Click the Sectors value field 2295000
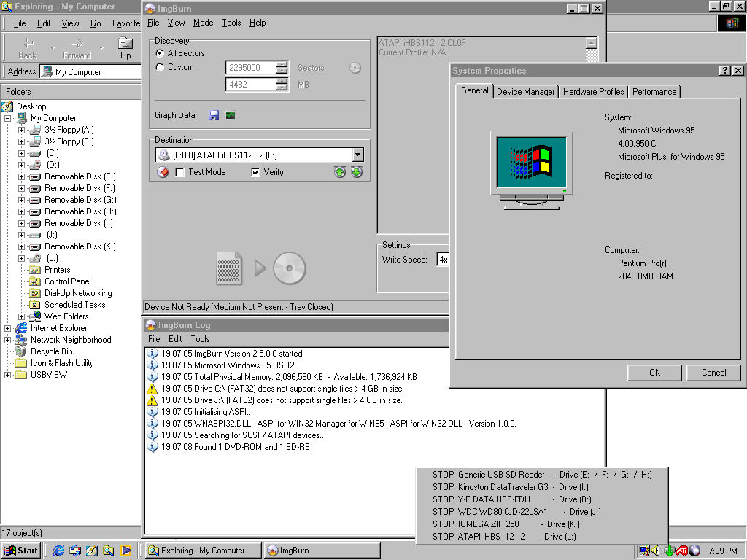Viewport: 747px width, 560px height. pos(251,68)
